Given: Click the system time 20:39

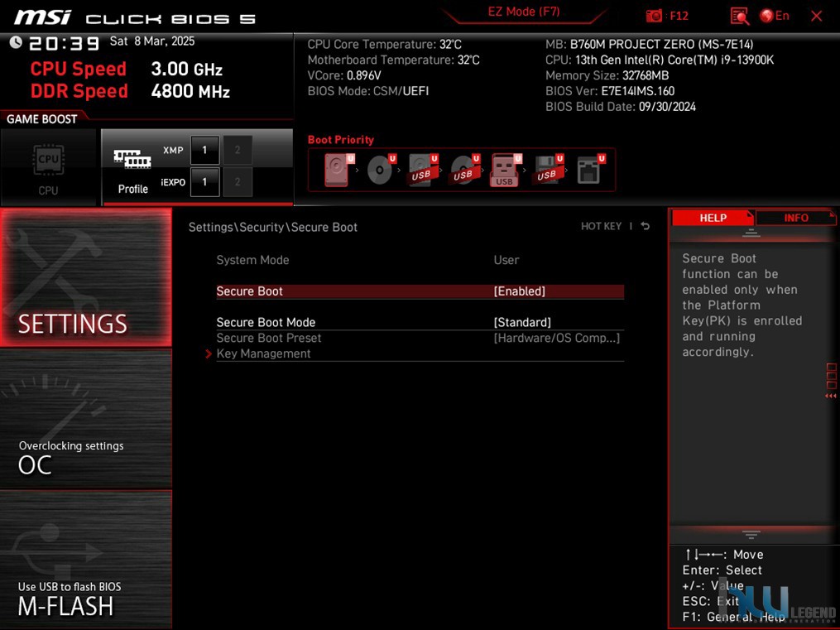Looking at the screenshot, I should [x=65, y=43].
